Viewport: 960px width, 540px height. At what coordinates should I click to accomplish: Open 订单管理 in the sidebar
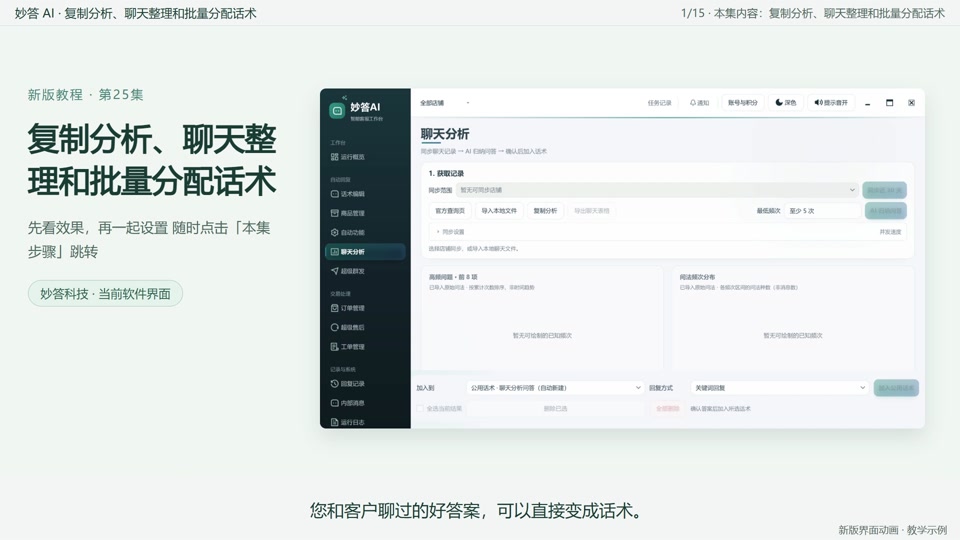coord(347,308)
